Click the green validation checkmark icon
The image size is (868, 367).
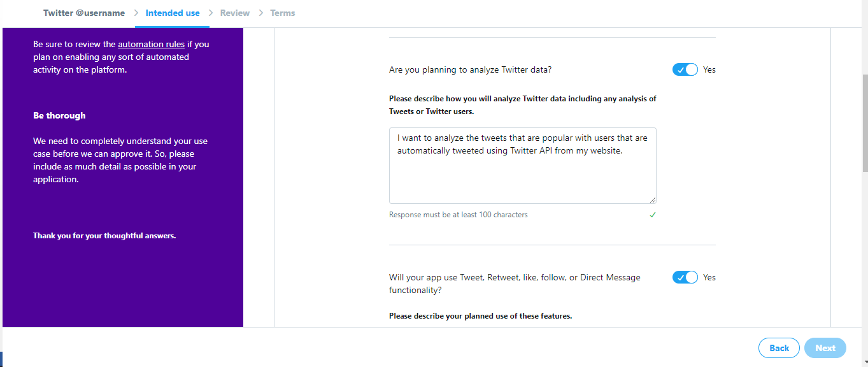(652, 215)
